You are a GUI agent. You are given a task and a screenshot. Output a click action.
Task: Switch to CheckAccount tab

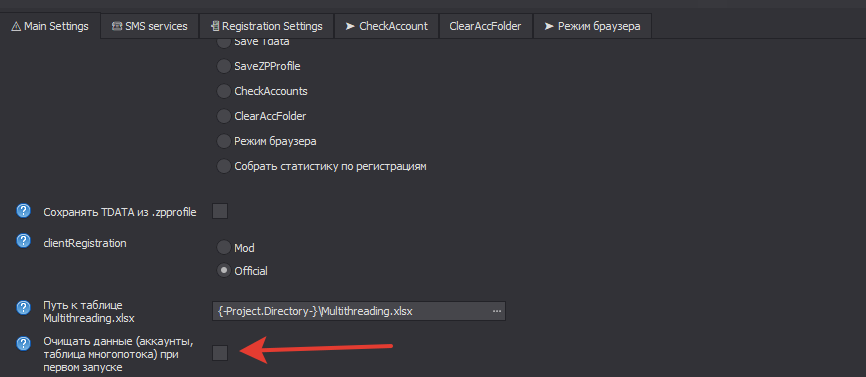click(387, 26)
